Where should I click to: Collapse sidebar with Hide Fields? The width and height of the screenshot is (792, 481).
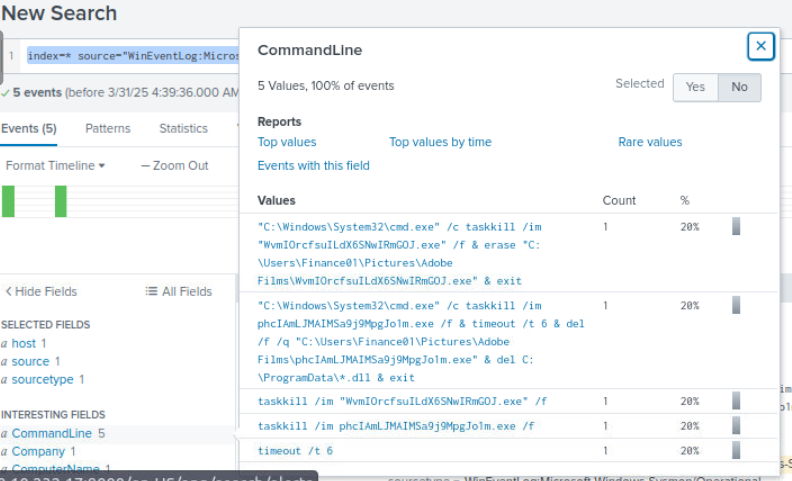point(41,291)
